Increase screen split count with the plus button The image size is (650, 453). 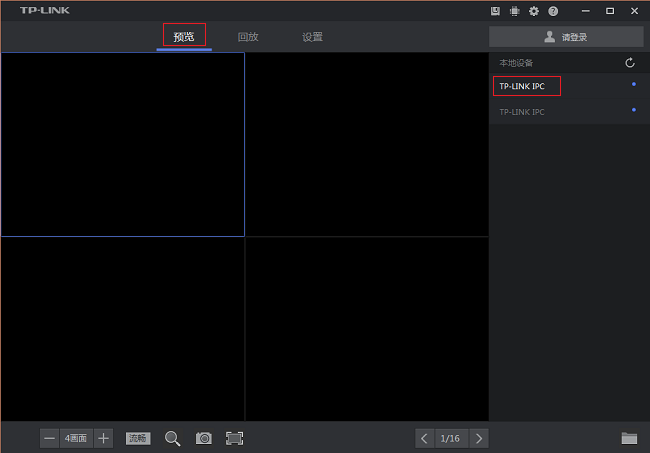(104, 438)
